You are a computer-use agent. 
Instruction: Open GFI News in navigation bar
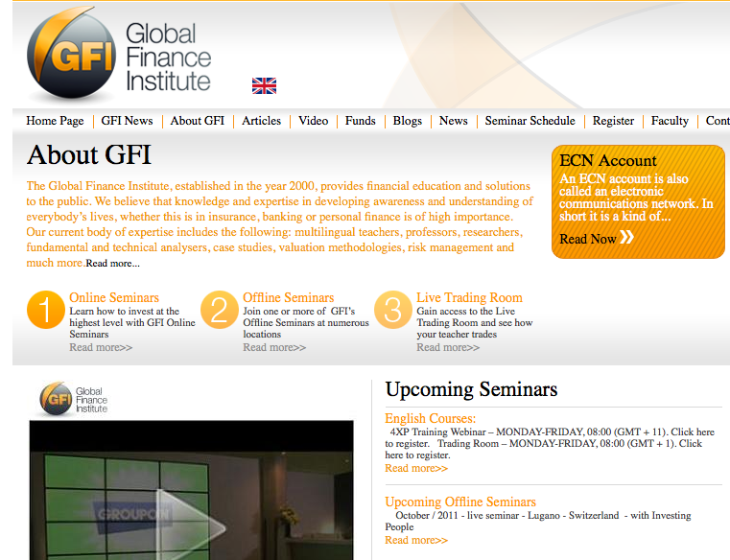point(127,121)
